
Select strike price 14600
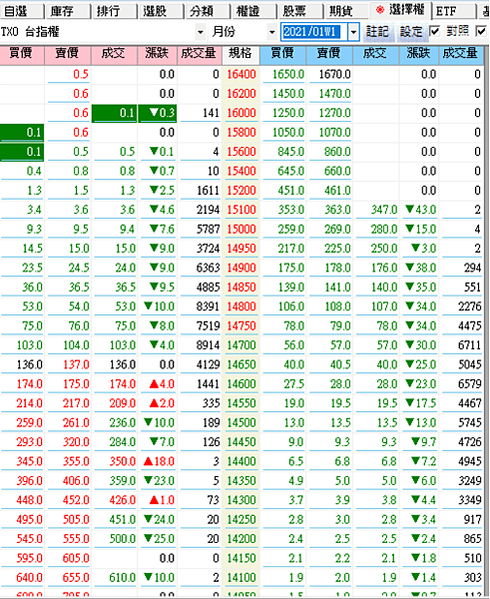click(x=241, y=384)
